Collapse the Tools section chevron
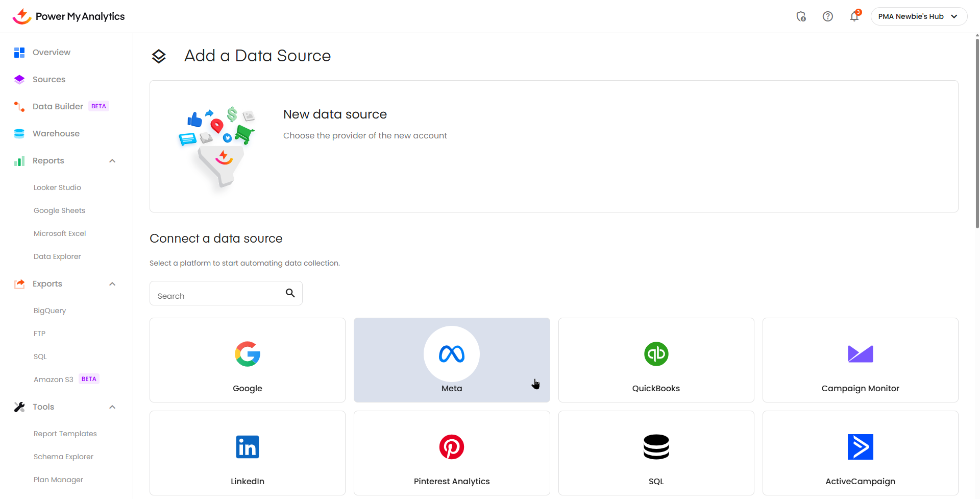Viewport: 980px width, 499px height. 112,407
